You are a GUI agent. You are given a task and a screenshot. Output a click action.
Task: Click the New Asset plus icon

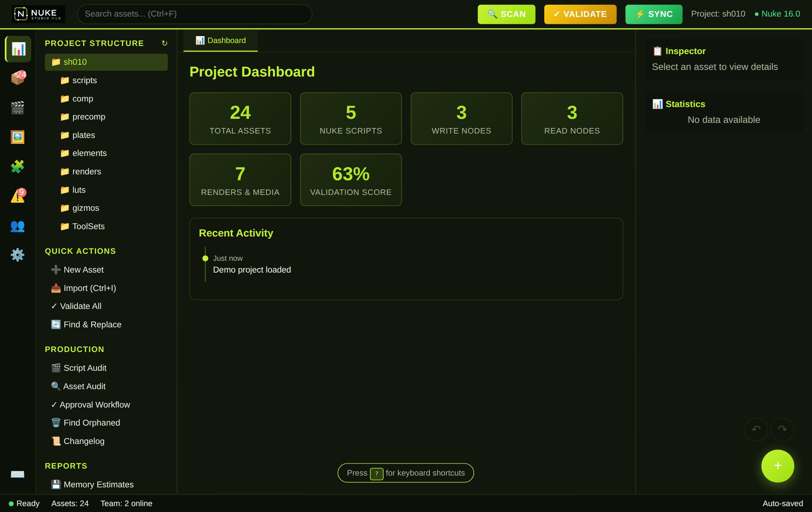[56, 270]
